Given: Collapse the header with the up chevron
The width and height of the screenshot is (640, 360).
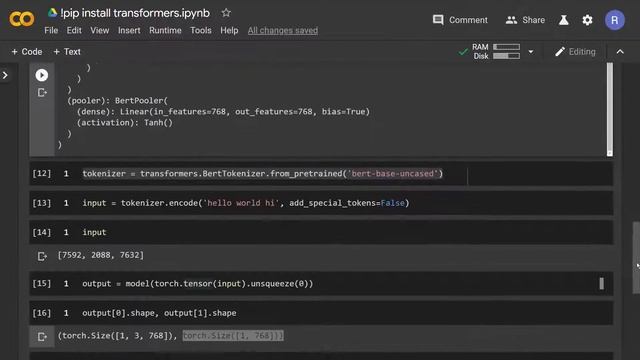Looking at the screenshot, I should point(620,52).
